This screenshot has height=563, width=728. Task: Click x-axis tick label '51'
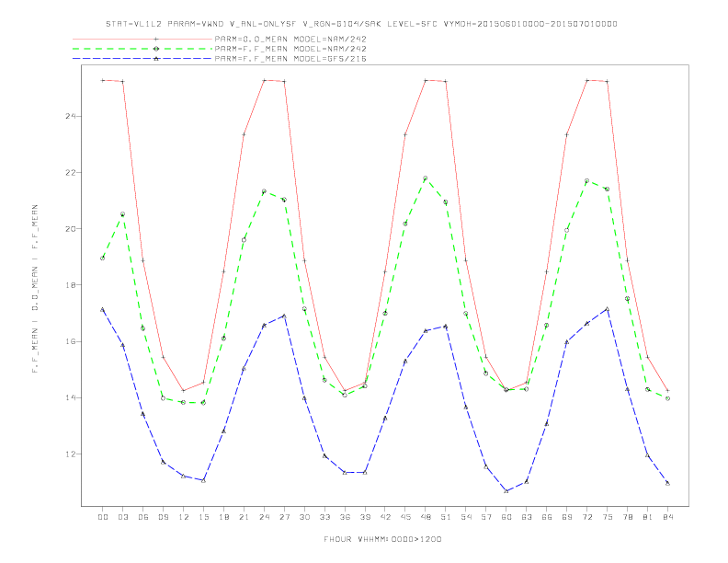[446, 517]
